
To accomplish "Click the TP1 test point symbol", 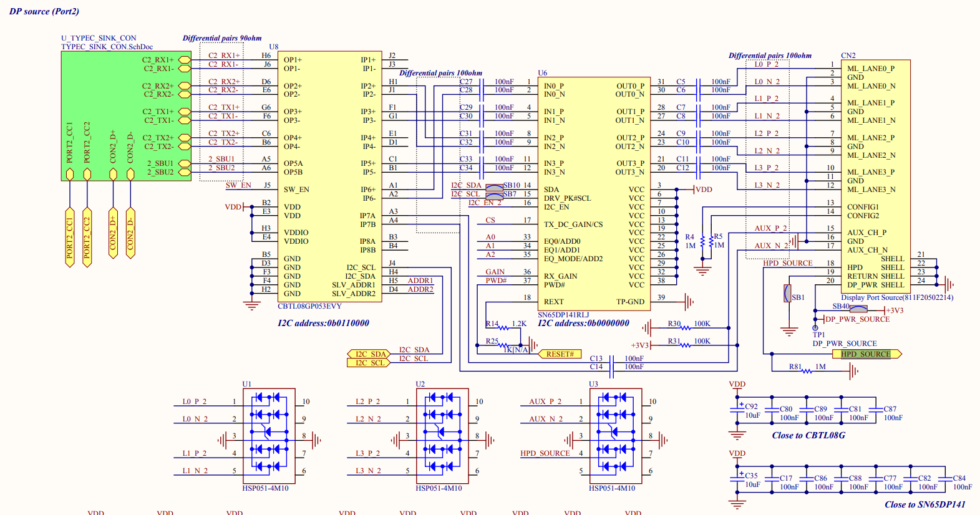I will [x=815, y=327].
